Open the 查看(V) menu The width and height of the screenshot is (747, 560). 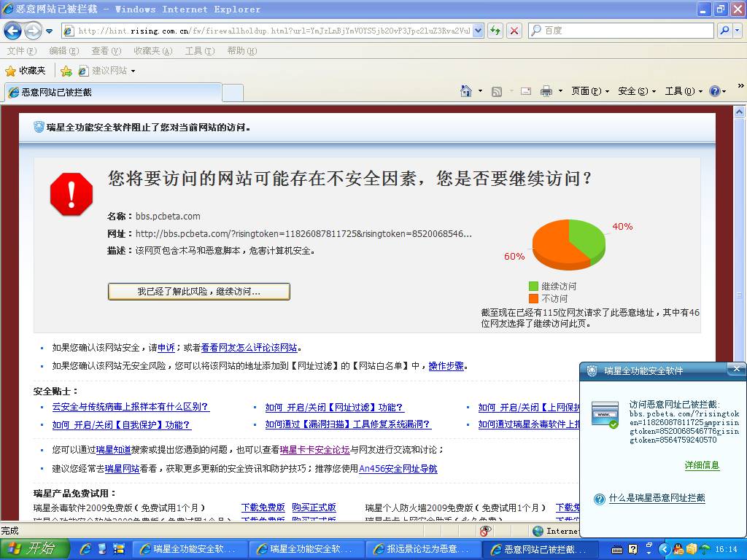click(x=107, y=51)
